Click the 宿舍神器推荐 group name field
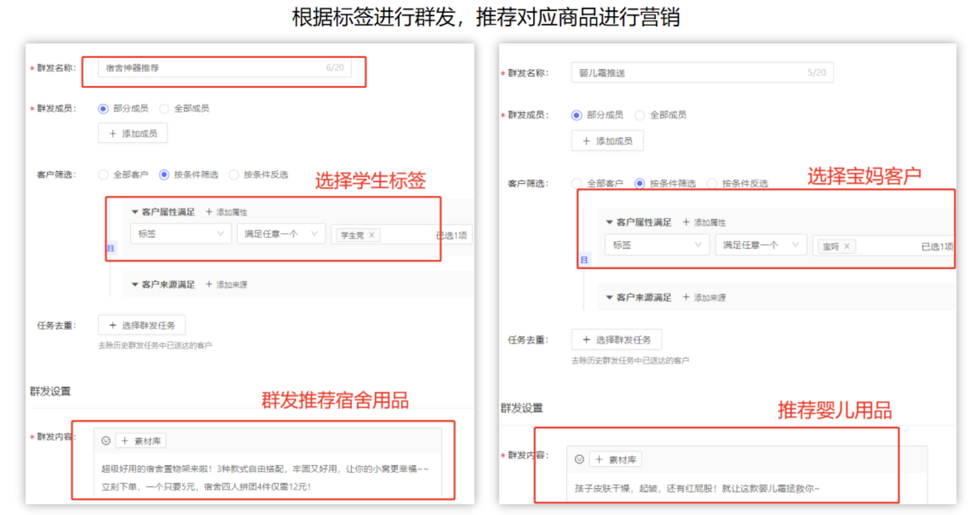This screenshot has height=515, width=980. pos(225,68)
